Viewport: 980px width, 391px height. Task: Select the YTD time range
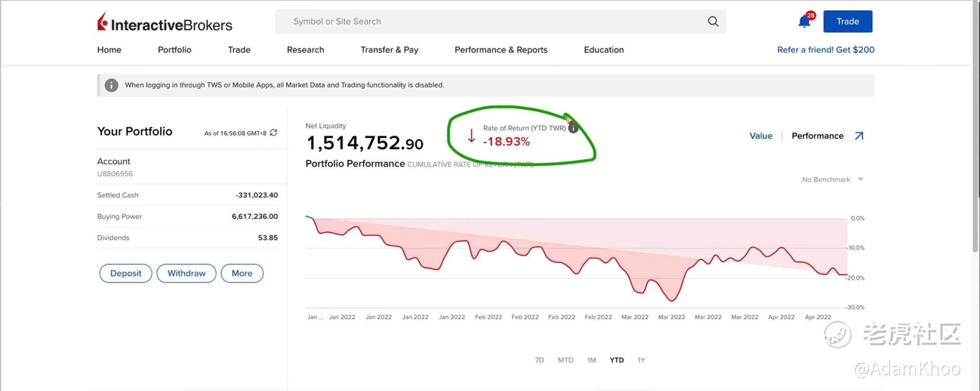(617, 360)
